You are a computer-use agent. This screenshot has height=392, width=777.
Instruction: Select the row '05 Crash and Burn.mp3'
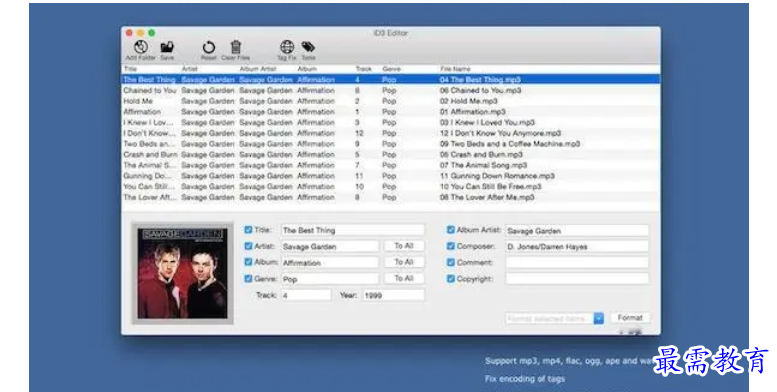click(390, 155)
